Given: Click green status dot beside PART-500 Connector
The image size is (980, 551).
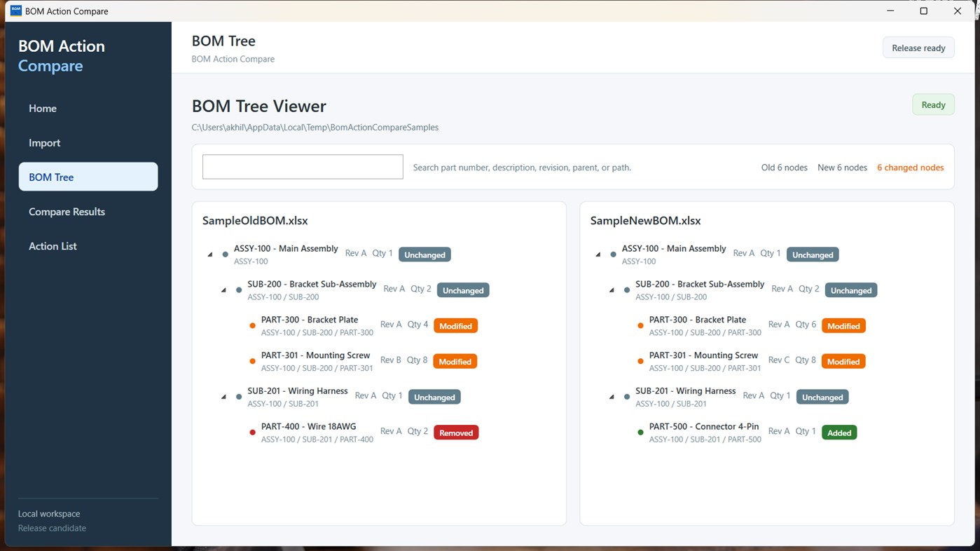Looking at the screenshot, I should point(640,433).
